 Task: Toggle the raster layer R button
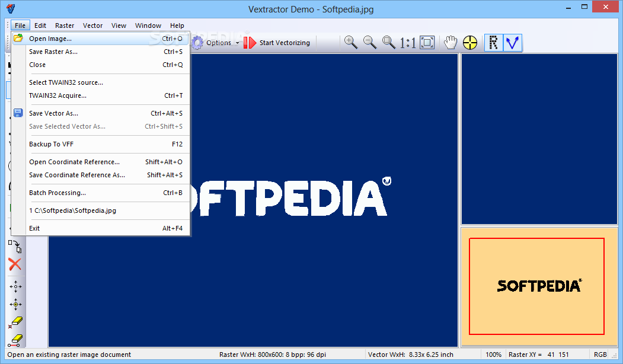[493, 43]
